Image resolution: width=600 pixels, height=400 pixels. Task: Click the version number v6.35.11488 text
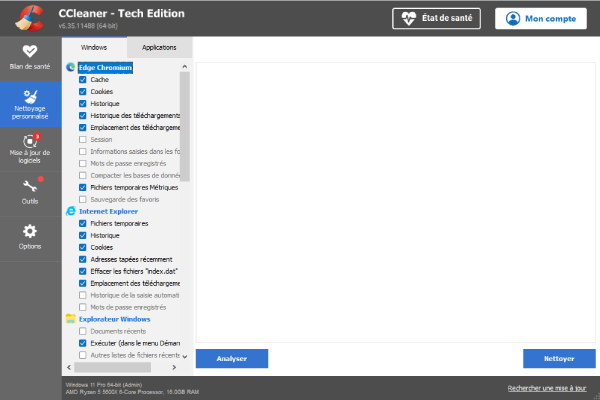88,26
